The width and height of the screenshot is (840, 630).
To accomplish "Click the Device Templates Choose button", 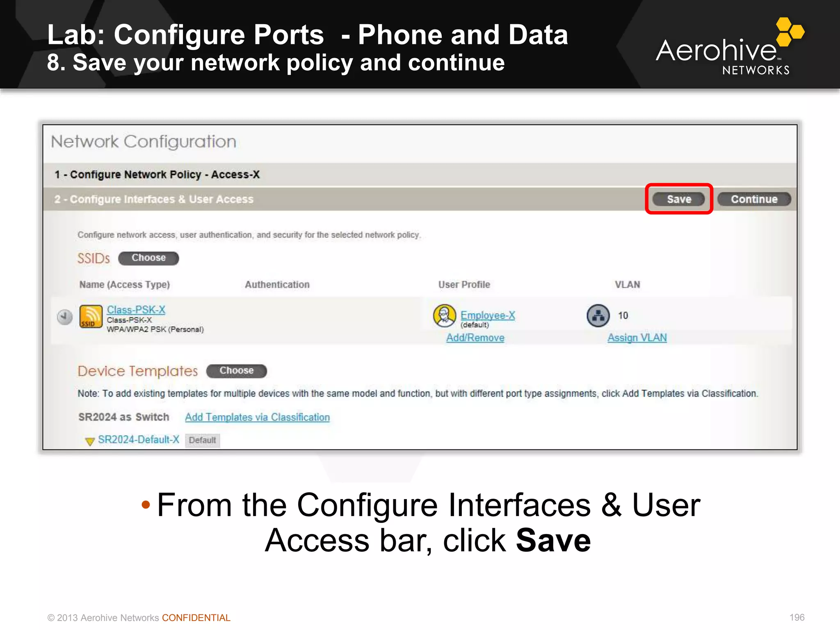I will (x=237, y=370).
